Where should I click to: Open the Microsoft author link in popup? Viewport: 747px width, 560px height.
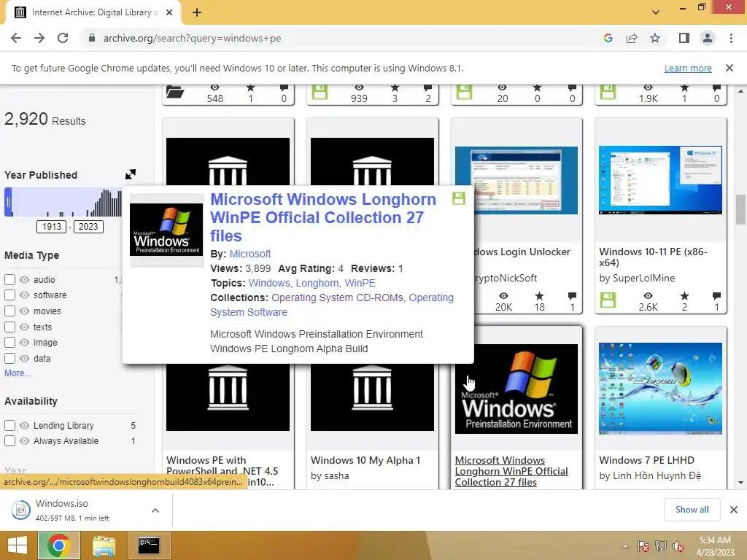pyautogui.click(x=250, y=254)
